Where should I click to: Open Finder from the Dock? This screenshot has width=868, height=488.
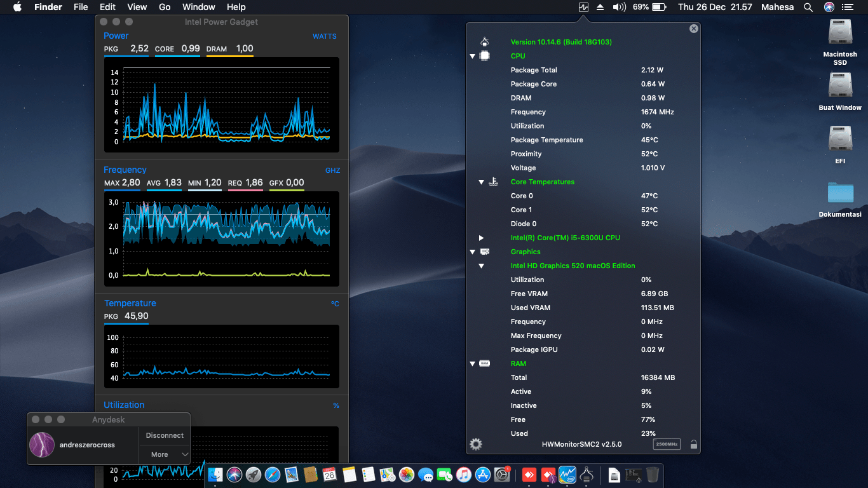[215, 474]
